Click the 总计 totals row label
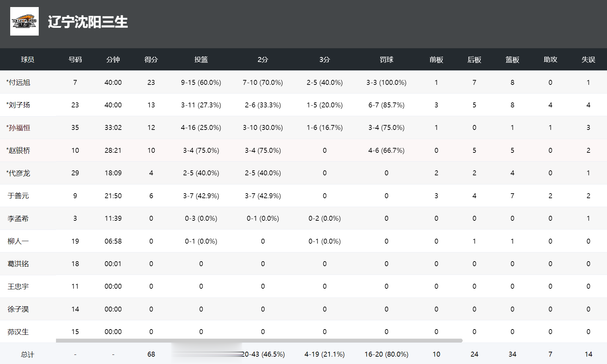 click(27, 354)
